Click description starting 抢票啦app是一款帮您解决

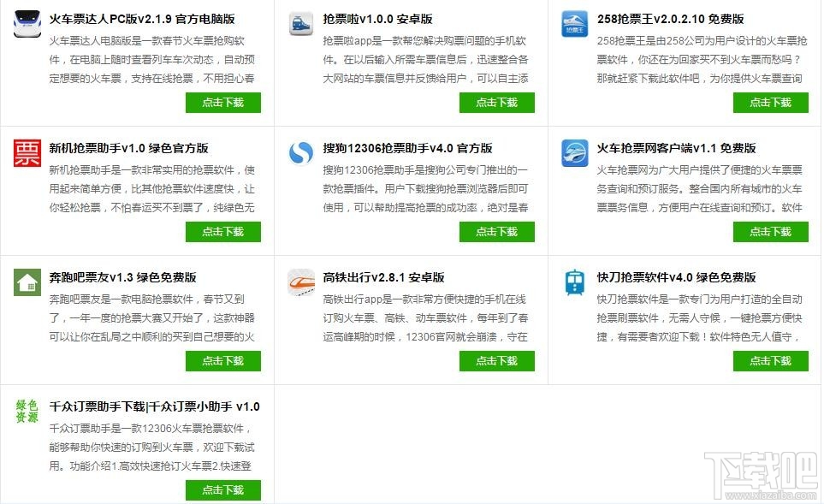click(x=425, y=60)
